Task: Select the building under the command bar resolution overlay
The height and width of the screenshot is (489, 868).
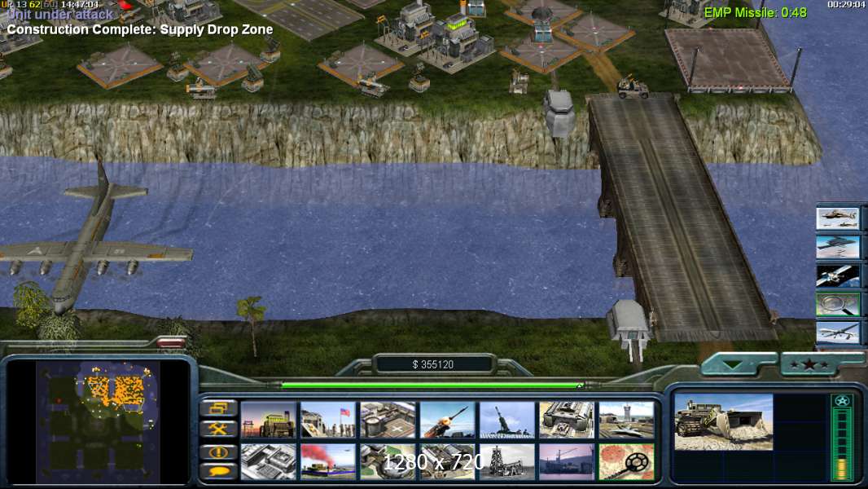Action: [447, 461]
